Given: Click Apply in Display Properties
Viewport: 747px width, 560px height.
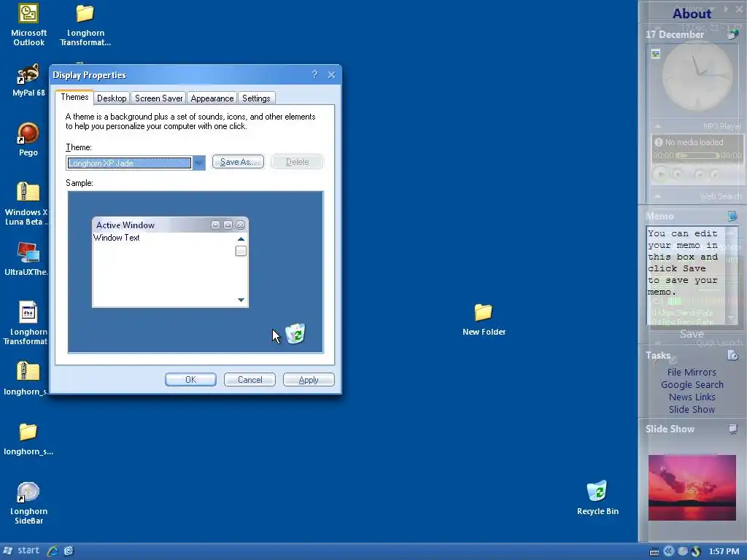Looking at the screenshot, I should [309, 379].
